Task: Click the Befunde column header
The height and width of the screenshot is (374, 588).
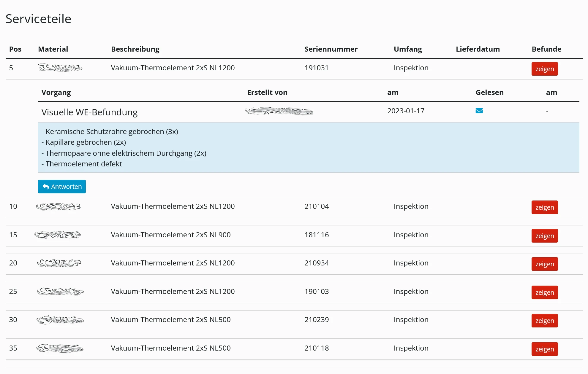Action: pos(546,49)
